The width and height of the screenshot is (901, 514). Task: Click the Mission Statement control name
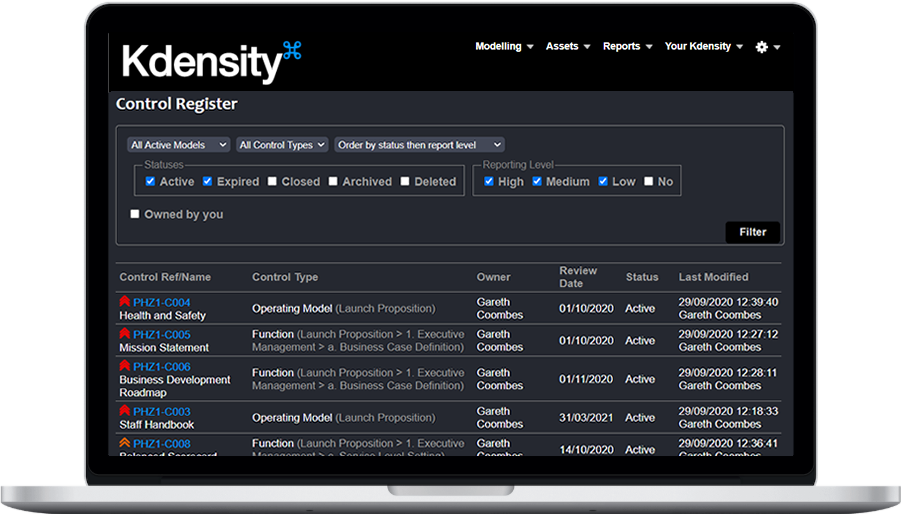164,347
